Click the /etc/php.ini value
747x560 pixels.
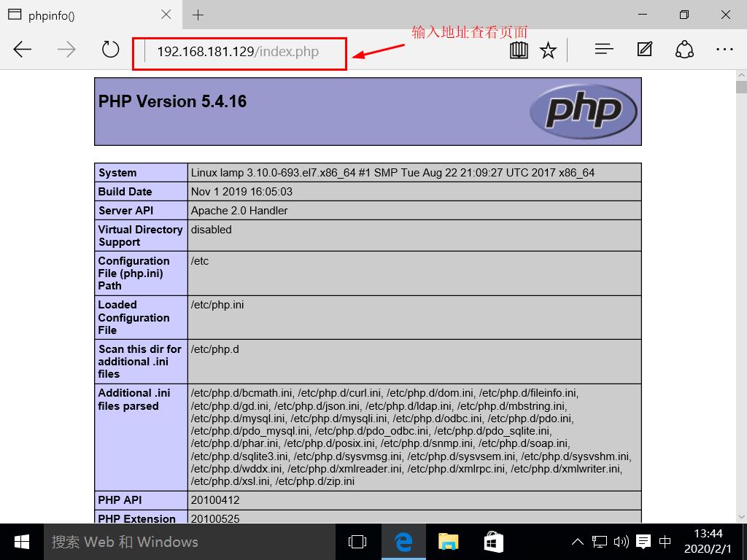(217, 304)
